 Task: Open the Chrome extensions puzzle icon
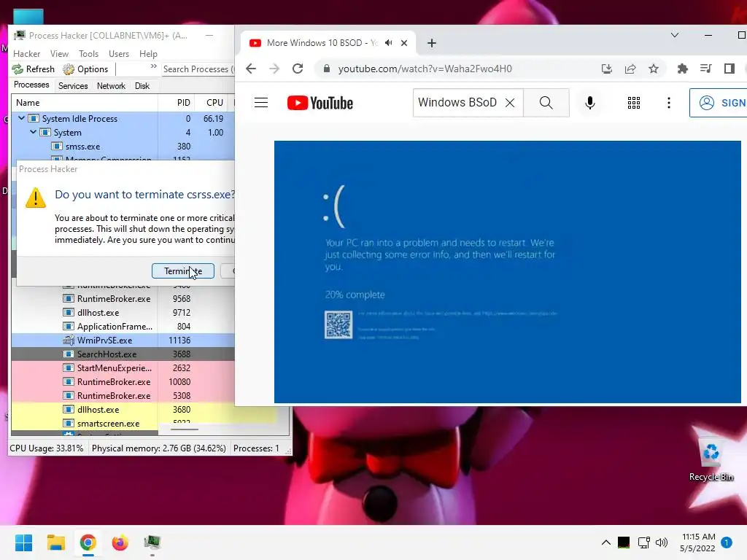pos(683,69)
